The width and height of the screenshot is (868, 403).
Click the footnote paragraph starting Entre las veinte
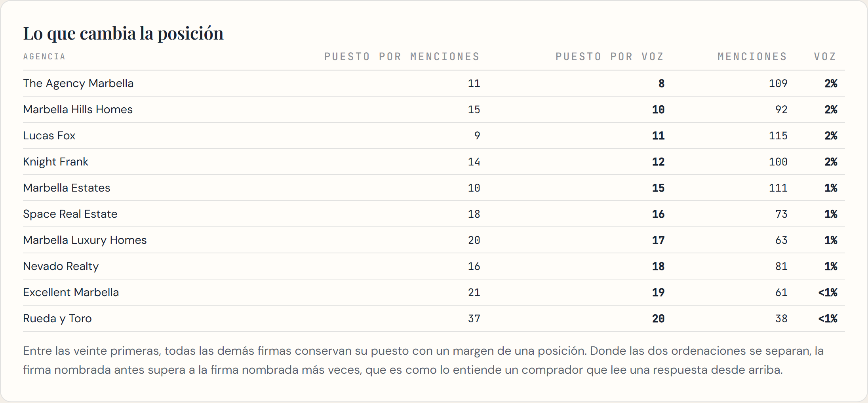(423, 360)
